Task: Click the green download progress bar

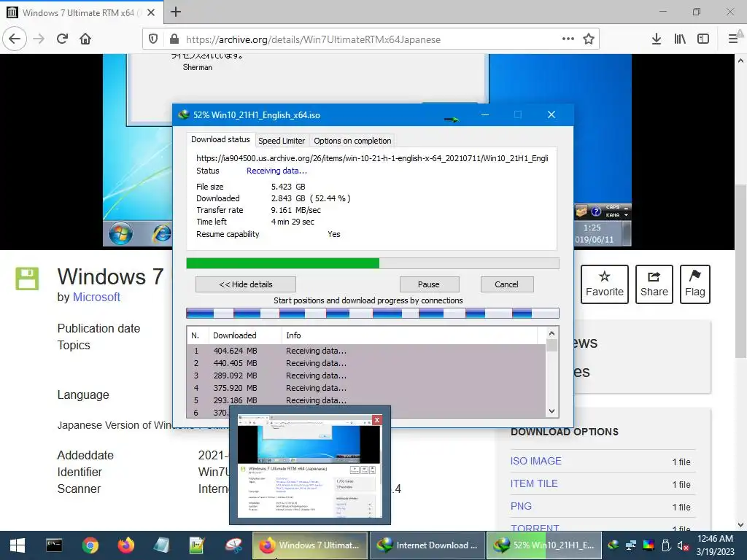Action: [x=373, y=263]
